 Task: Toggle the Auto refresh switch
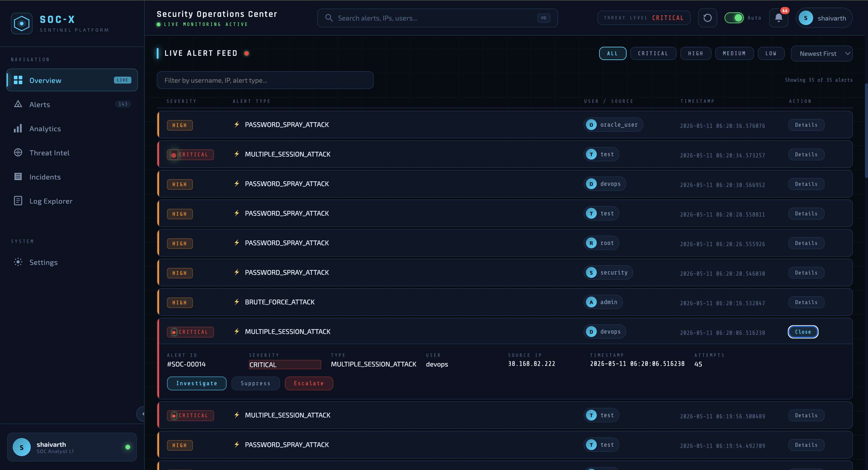[x=734, y=18]
